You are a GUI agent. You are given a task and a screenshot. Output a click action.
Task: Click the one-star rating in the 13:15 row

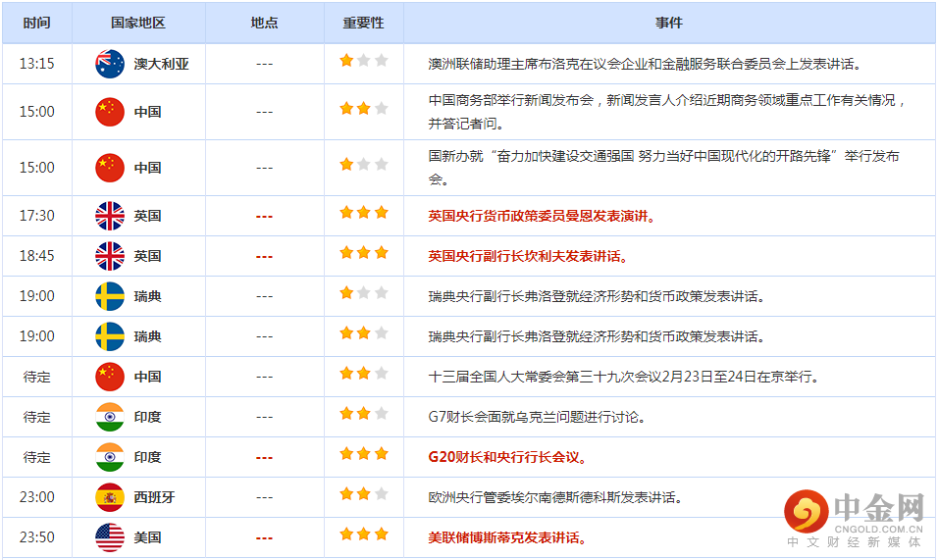coord(363,61)
